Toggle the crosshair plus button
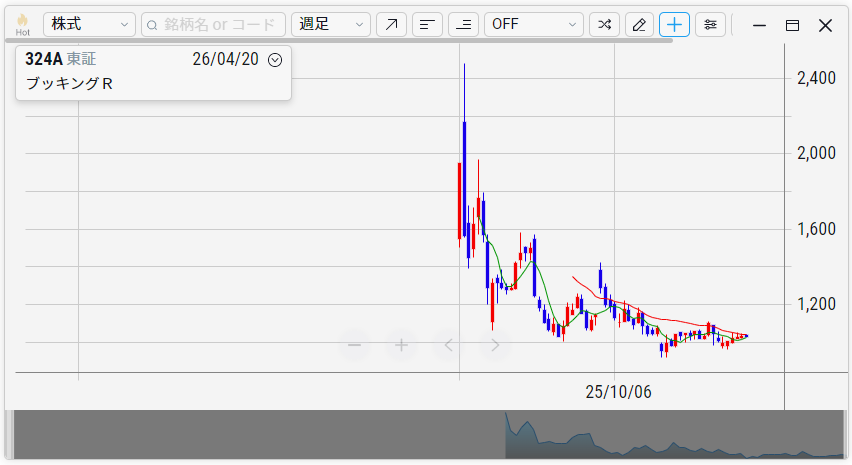The image size is (852, 465). [x=674, y=25]
